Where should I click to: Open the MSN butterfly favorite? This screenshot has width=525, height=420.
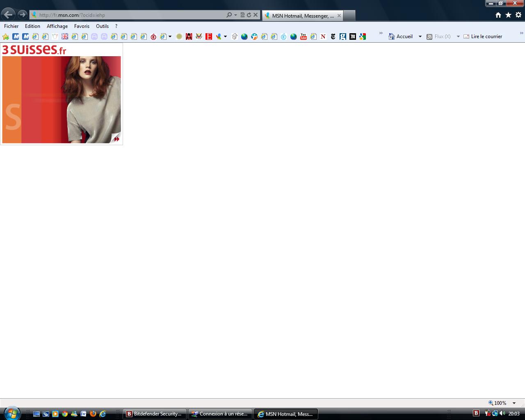[x=218, y=37]
